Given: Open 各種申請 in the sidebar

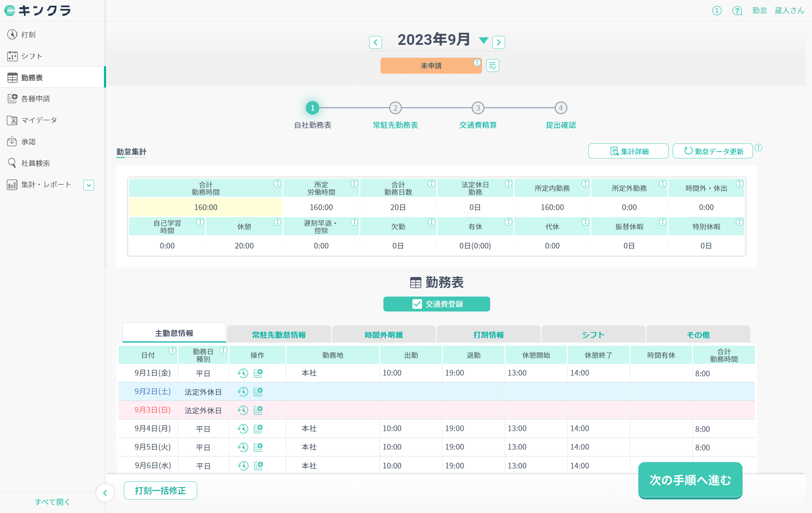Looking at the screenshot, I should (x=36, y=99).
